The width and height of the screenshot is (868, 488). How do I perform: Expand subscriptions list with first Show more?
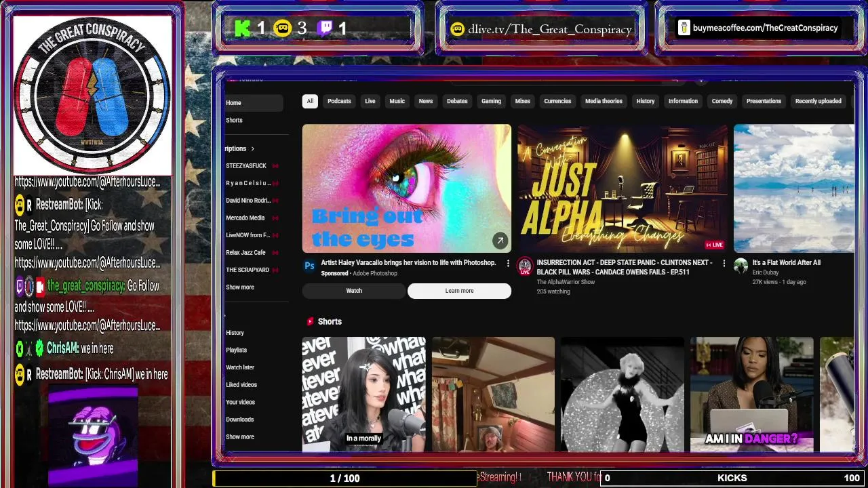pos(240,287)
